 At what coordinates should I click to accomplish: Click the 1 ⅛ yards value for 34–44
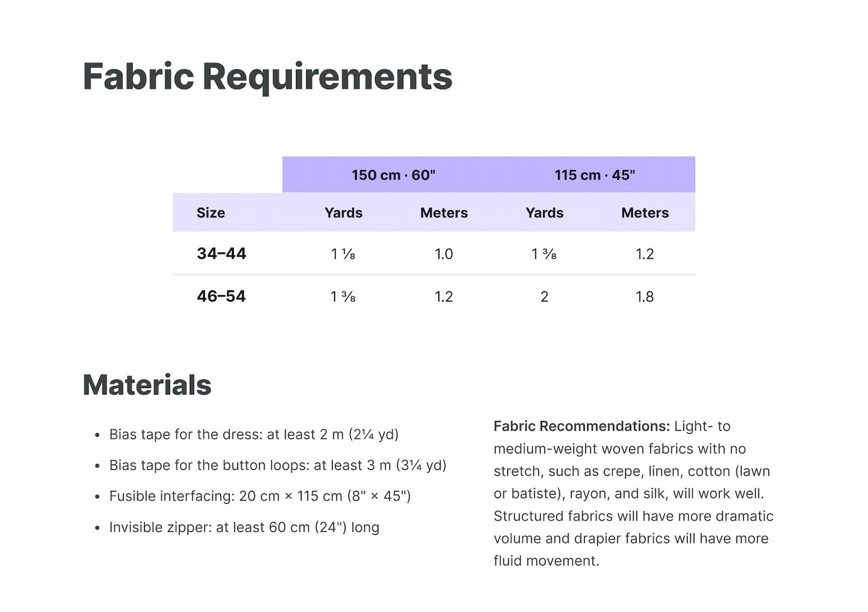(343, 254)
